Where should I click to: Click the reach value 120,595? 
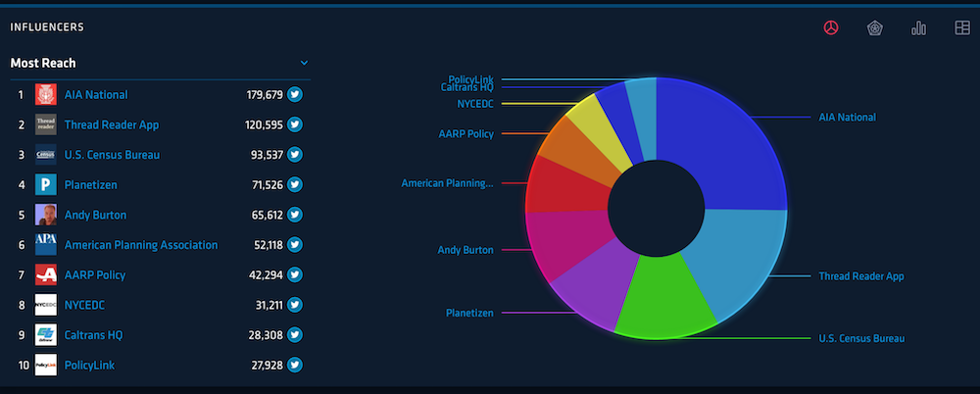265,124
